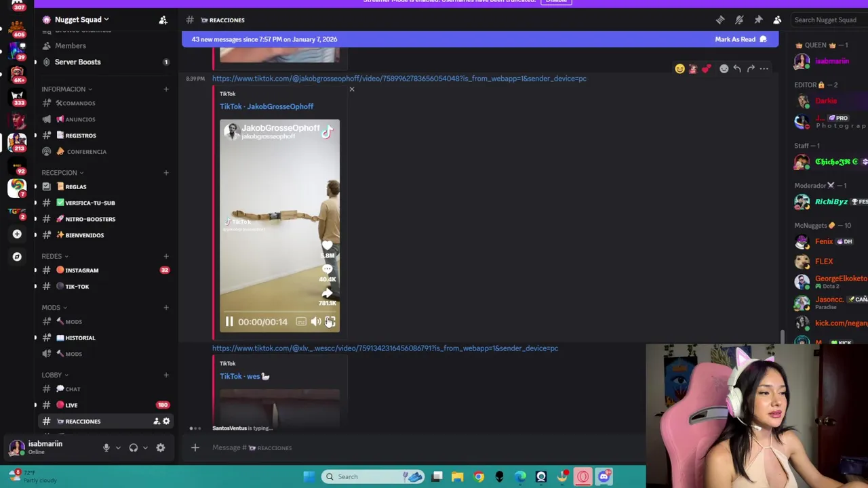Create invite for REACCIONES channel
Screen dimensions: 868x488
click(x=157, y=422)
